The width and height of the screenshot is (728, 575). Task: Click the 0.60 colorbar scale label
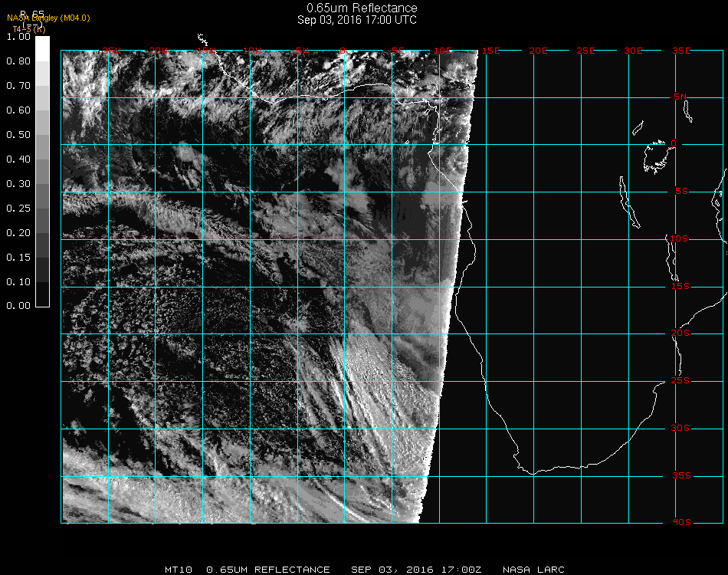[x=18, y=110]
